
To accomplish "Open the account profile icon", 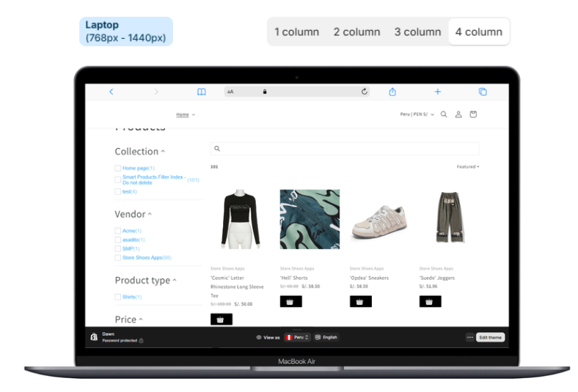I will 458,114.
